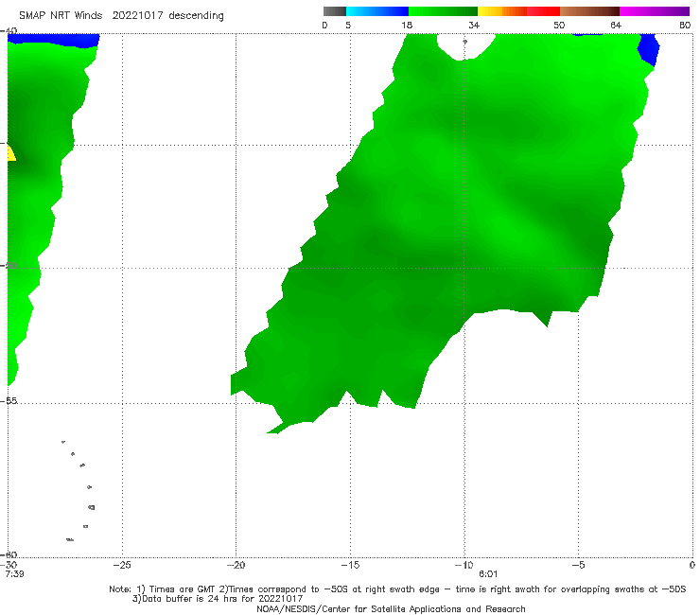700x615 pixels.
Task: Click the island marker inside the white swath gap
Action: (x=464, y=42)
